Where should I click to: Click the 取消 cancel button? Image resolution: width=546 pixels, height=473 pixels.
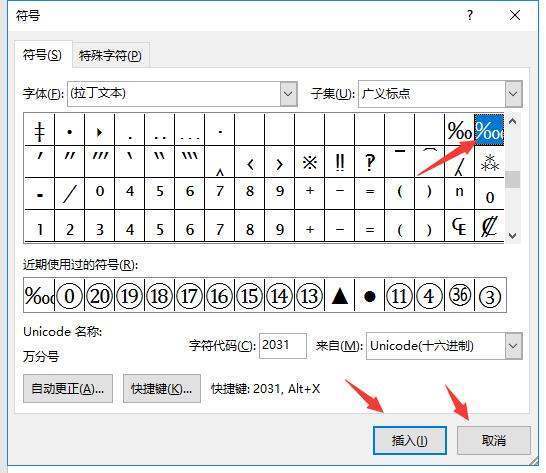click(x=494, y=441)
